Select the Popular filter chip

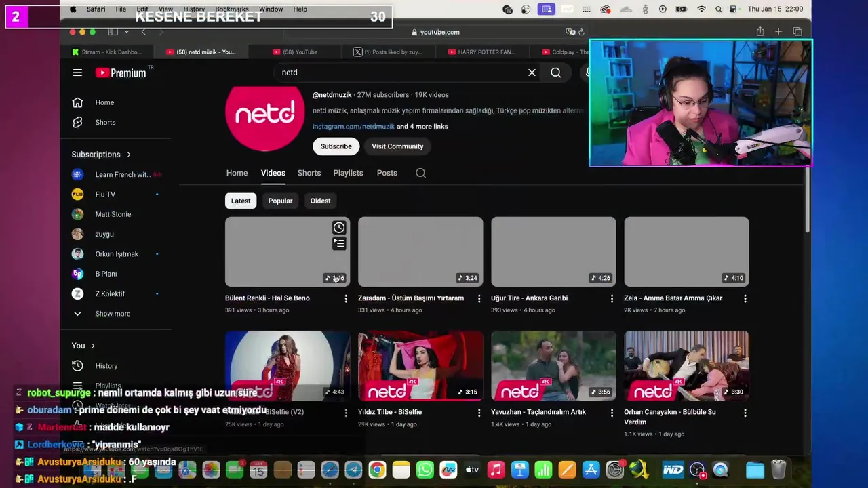pyautogui.click(x=280, y=201)
